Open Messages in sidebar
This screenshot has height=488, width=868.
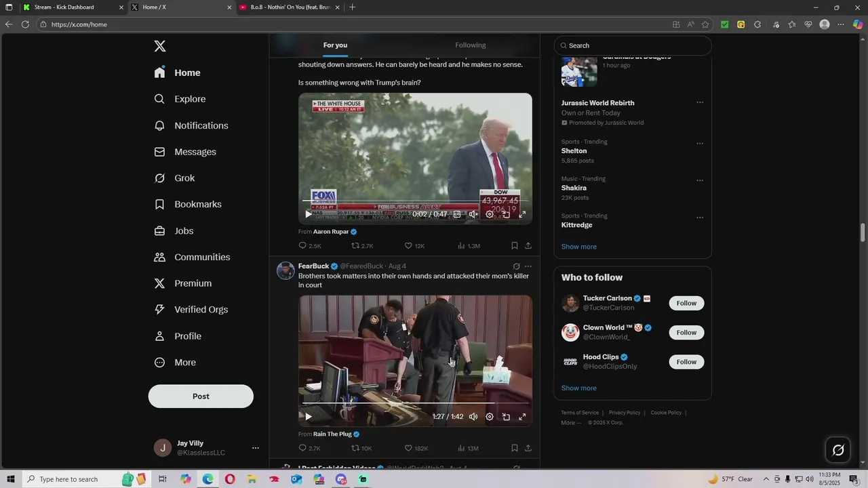coord(186,152)
